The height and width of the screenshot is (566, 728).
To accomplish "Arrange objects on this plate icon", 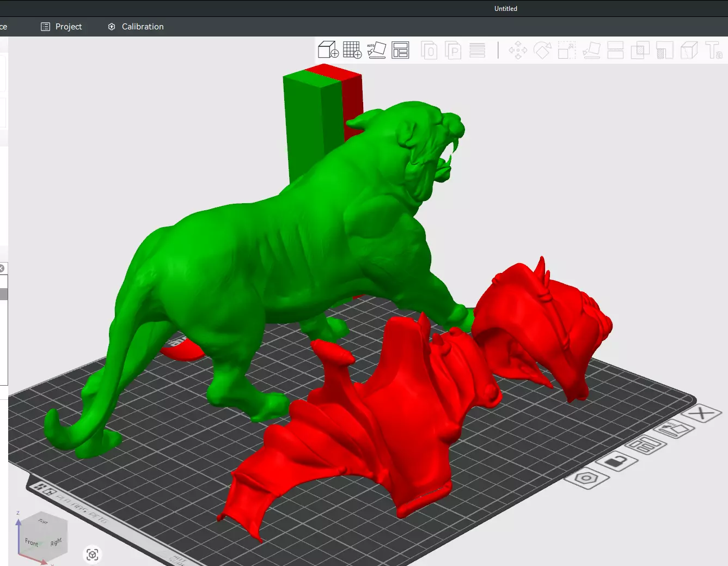I will (646, 445).
